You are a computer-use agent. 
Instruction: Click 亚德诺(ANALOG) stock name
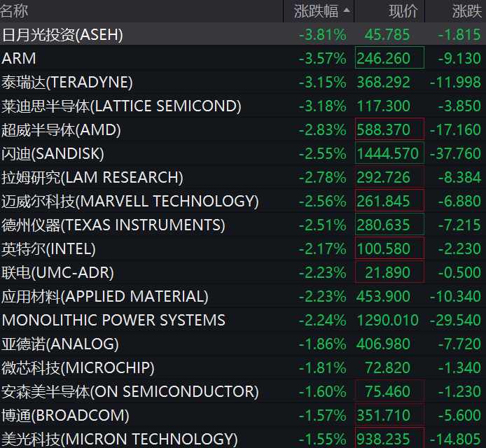point(60,344)
